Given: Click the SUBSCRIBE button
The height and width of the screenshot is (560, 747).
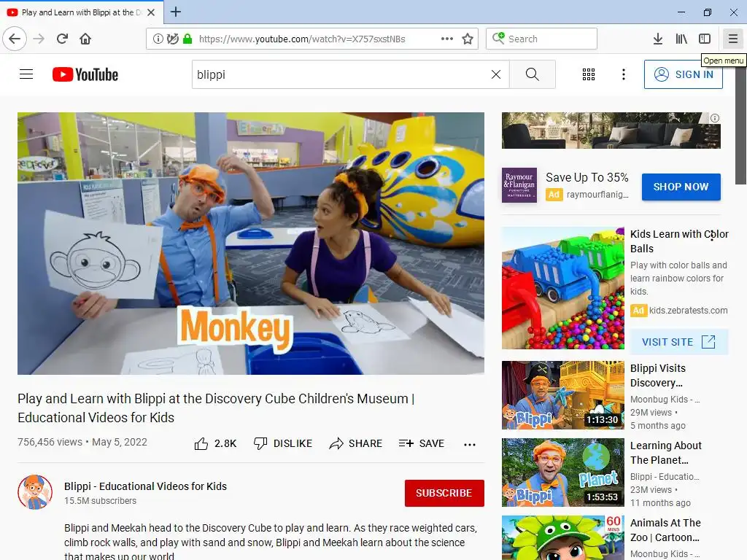Looking at the screenshot, I should (444, 493).
